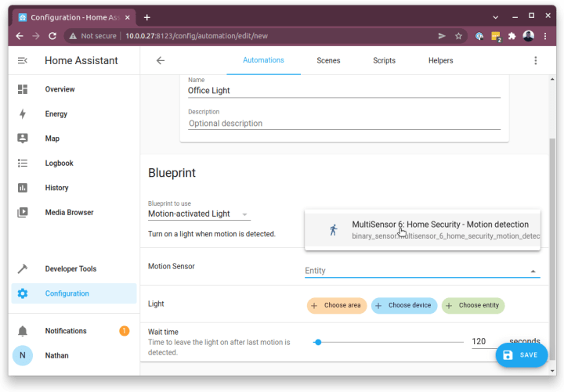Click browser back button

[x=20, y=36]
